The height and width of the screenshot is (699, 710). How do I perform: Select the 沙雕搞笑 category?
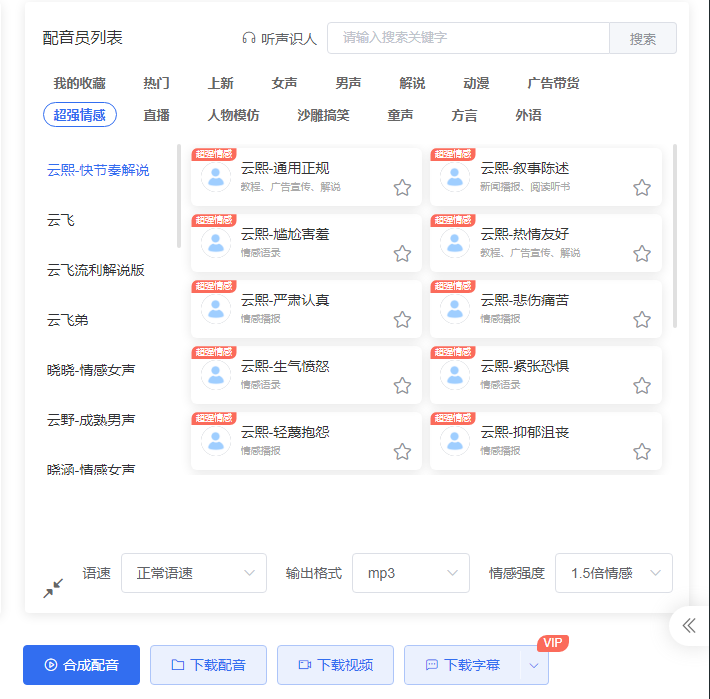tap(323, 115)
